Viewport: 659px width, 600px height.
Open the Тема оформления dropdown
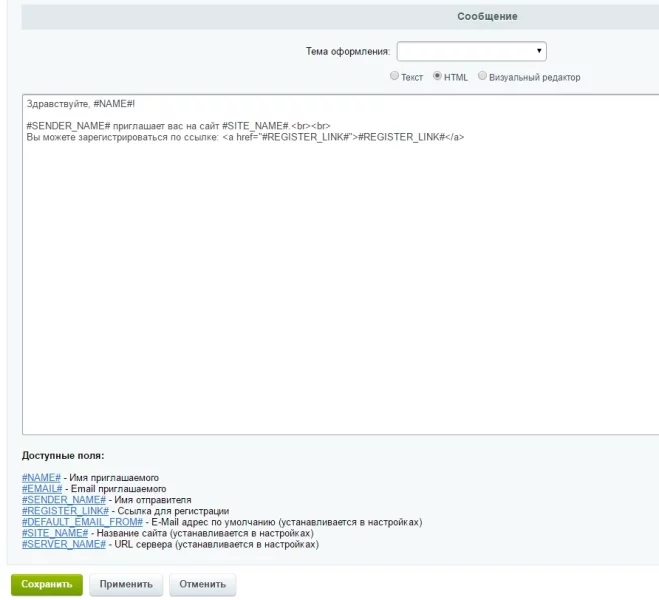471,51
